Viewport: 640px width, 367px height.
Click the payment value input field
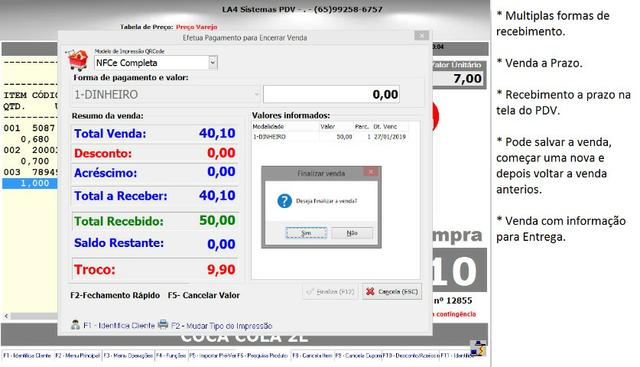[331, 94]
